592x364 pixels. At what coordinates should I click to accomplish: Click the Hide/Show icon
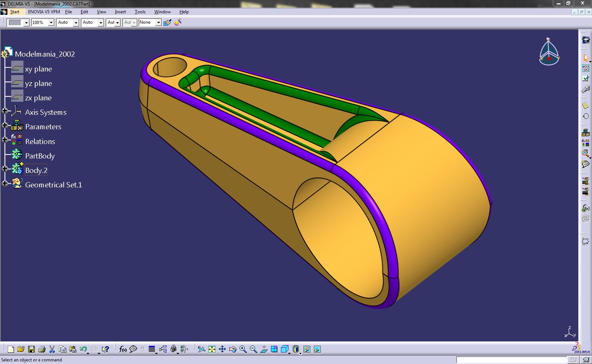[x=307, y=349]
